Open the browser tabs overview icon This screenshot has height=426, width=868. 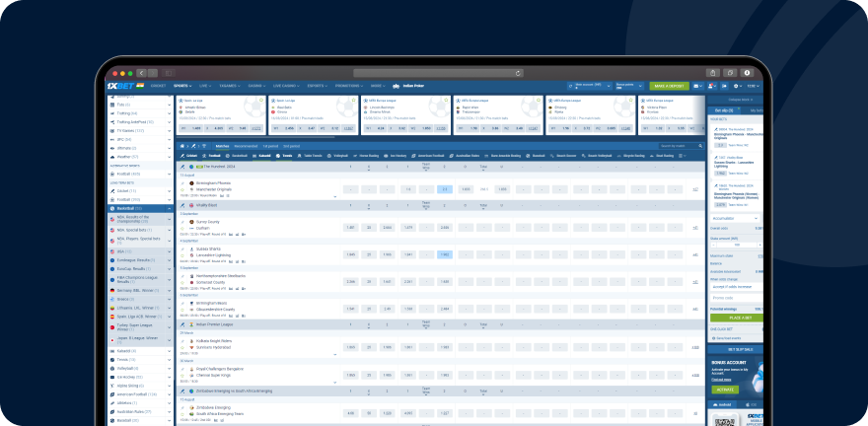tap(730, 73)
